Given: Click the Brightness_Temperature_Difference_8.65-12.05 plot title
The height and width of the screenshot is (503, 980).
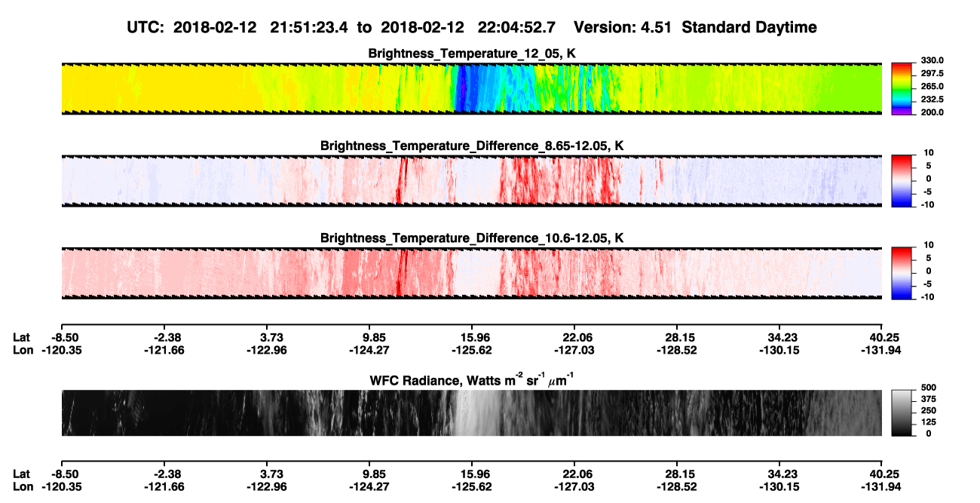Looking at the screenshot, I should 472,146.
